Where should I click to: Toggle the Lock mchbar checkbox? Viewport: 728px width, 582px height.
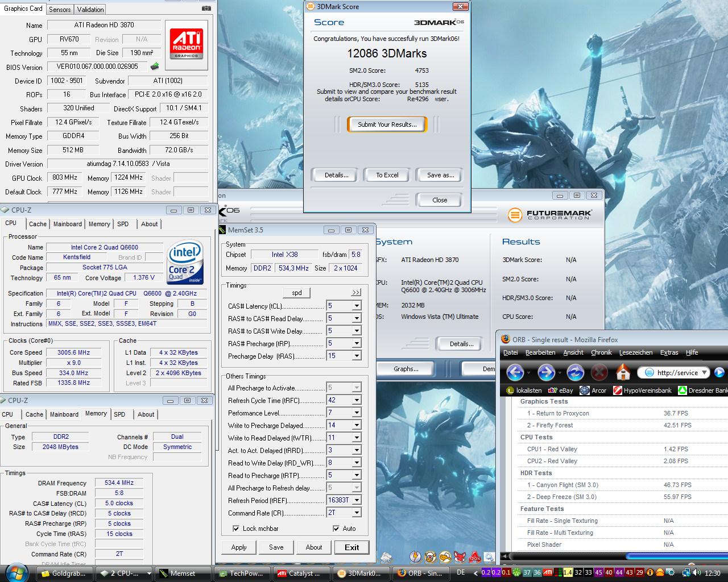(x=236, y=529)
